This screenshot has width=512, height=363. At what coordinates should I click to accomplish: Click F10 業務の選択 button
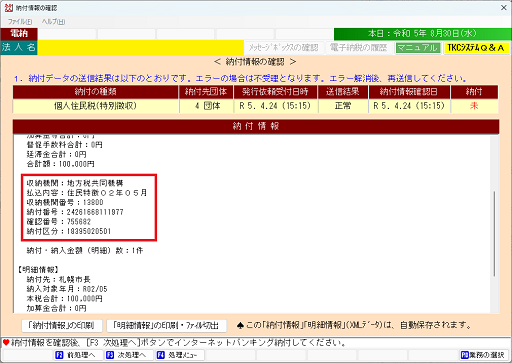coord(483,355)
